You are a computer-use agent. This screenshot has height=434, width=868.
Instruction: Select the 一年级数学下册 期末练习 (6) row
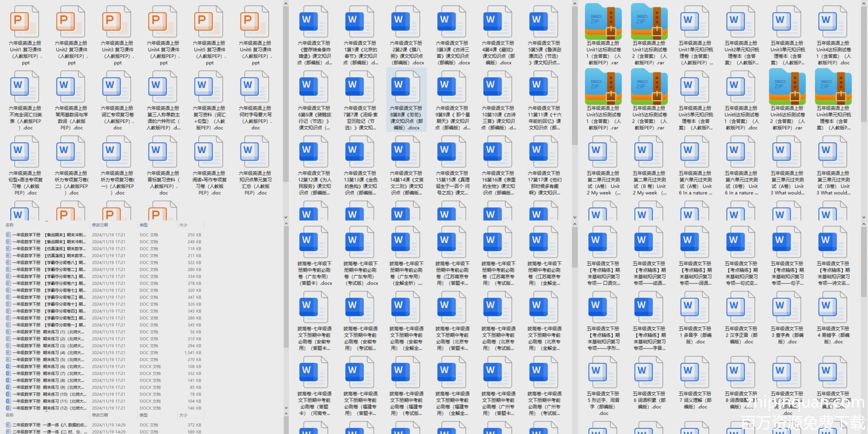click(104, 367)
